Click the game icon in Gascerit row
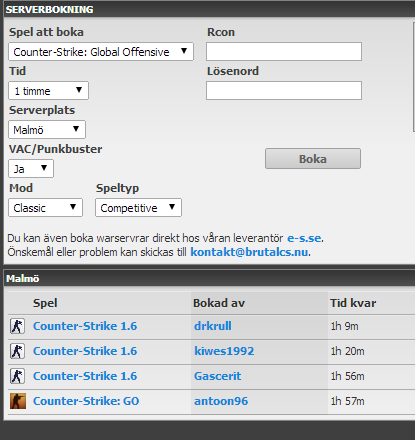415x440 pixels. [x=17, y=376]
